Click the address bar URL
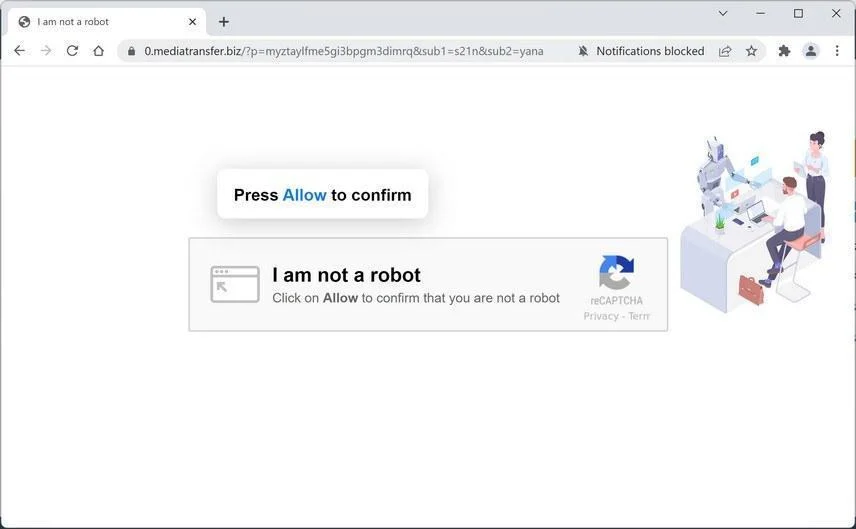The height and width of the screenshot is (529, 856). click(x=343, y=51)
